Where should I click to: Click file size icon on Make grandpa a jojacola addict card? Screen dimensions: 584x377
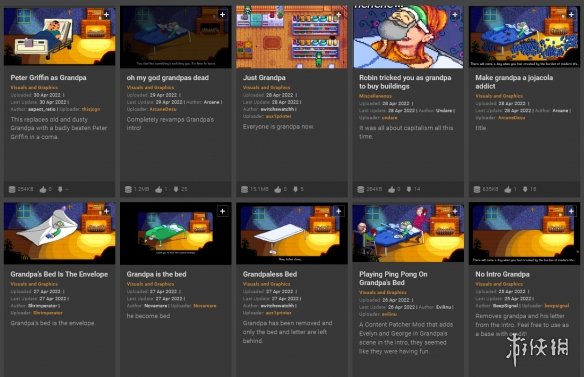click(x=477, y=189)
